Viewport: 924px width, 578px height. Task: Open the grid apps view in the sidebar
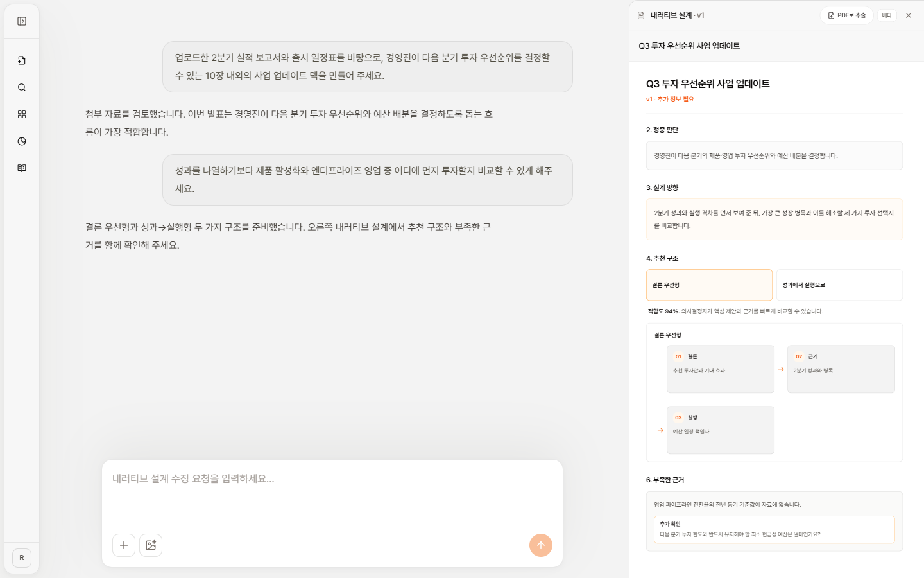(x=22, y=114)
